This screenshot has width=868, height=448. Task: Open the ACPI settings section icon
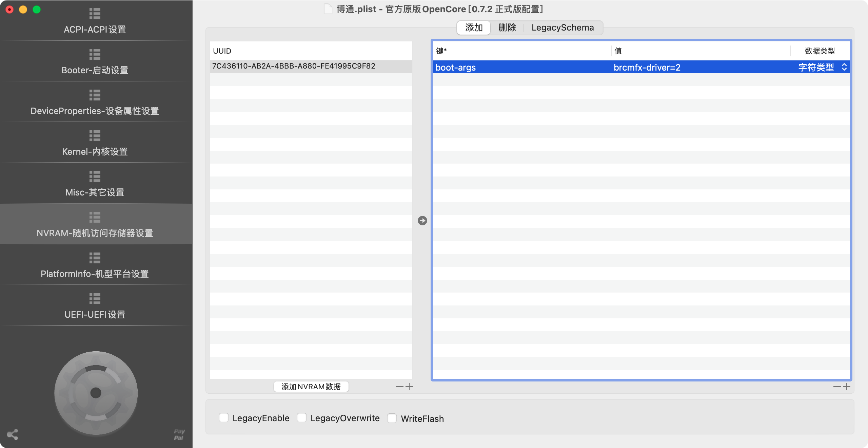tap(95, 14)
